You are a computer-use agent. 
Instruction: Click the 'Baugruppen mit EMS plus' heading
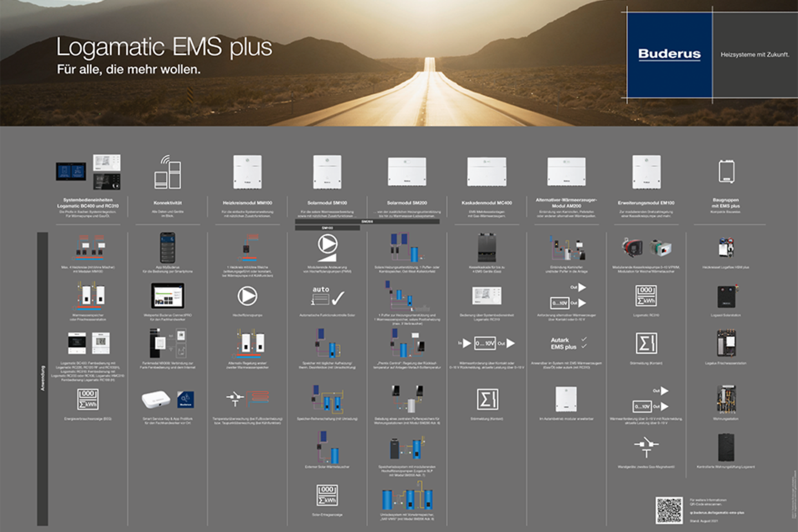point(726,203)
